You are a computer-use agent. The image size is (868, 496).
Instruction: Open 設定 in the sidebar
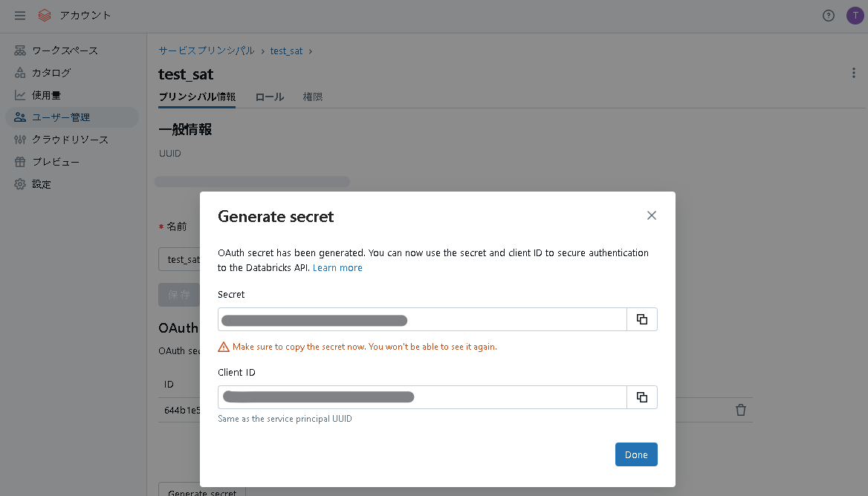pyautogui.click(x=42, y=184)
